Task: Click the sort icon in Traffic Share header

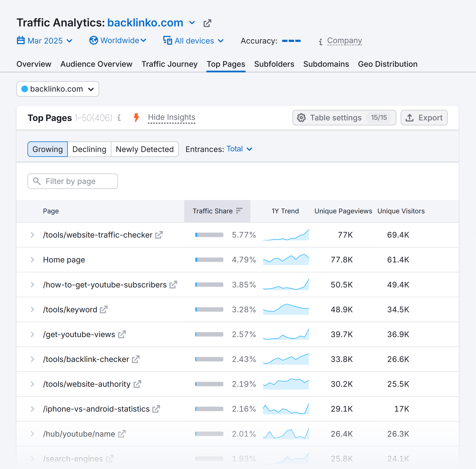Action: pos(239,211)
